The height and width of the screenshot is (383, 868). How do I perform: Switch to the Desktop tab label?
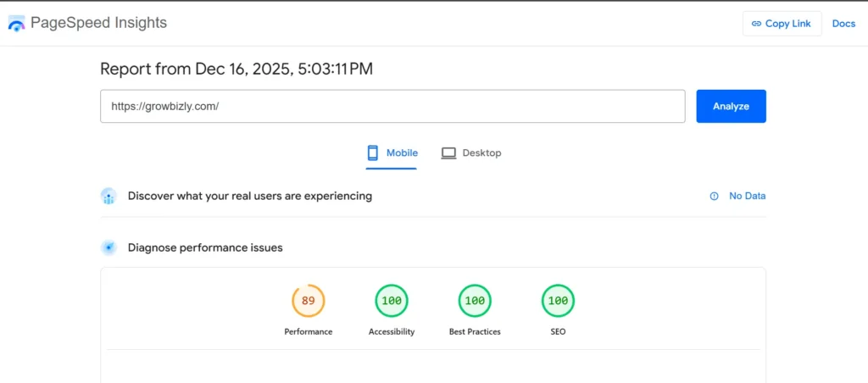481,153
